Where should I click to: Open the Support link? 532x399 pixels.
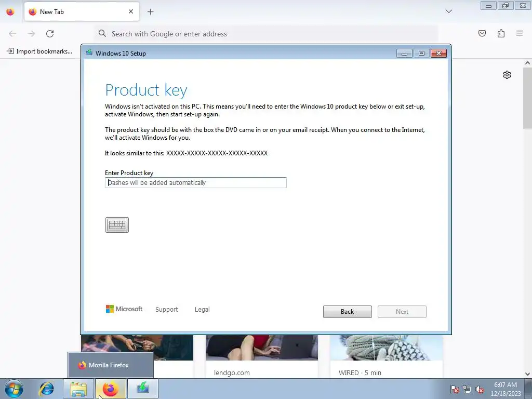[167, 310]
